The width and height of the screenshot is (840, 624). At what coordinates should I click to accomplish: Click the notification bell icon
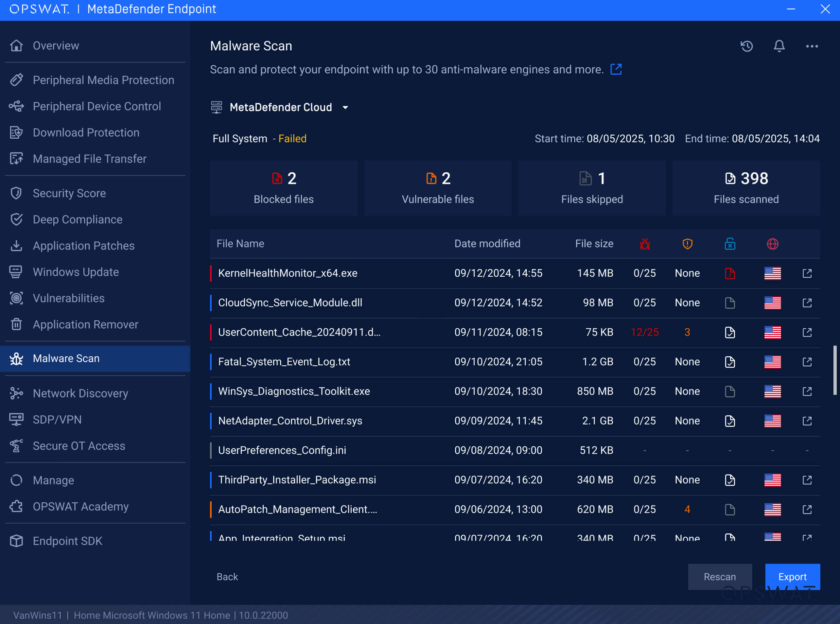779,46
